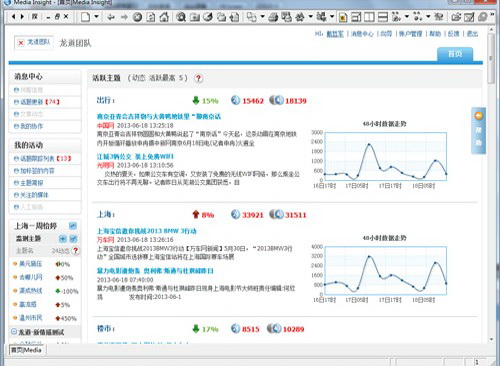Collapse the 龙道-舆情监测试 group
This screenshot has height=366, width=500.
tap(14, 332)
